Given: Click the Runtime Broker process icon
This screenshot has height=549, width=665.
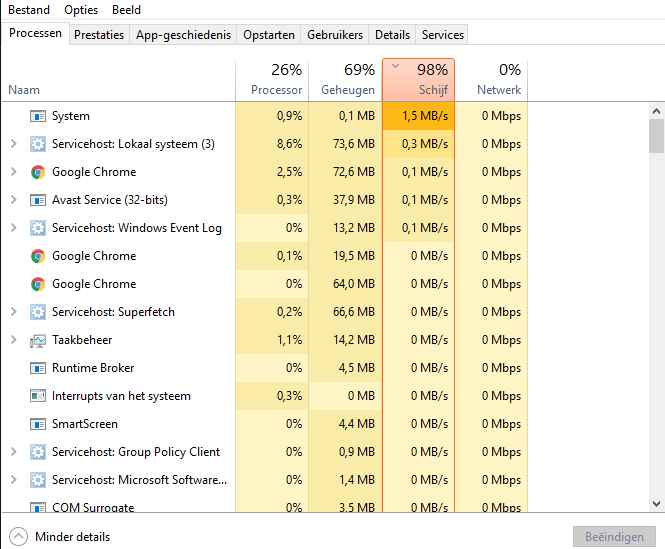Looking at the screenshot, I should click(38, 368).
